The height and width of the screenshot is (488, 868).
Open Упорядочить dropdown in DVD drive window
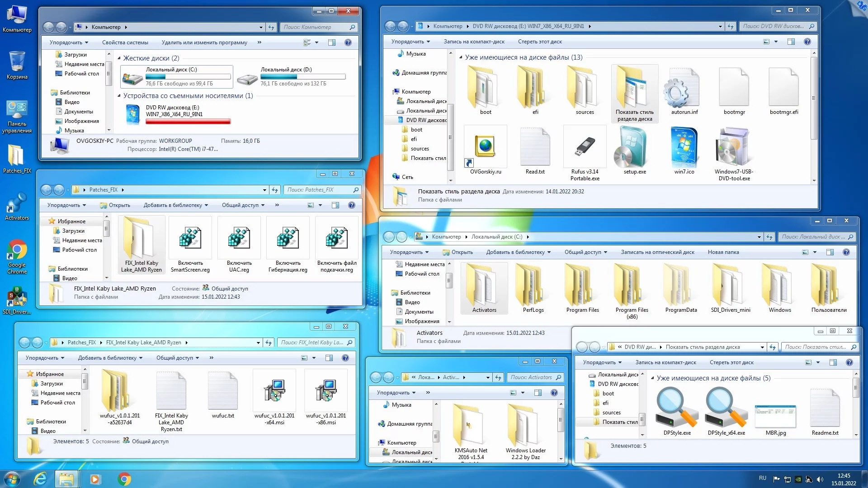point(410,42)
